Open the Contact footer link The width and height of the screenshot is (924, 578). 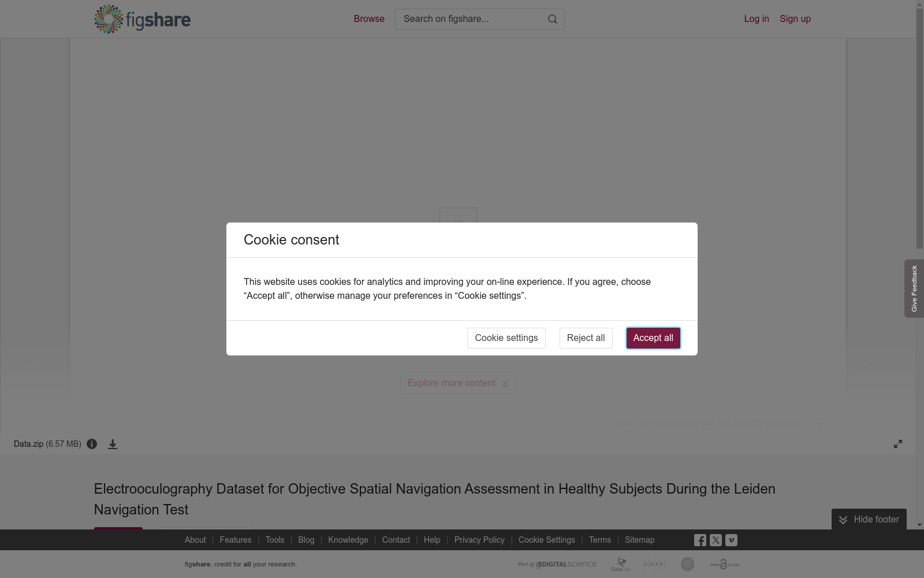click(x=396, y=540)
